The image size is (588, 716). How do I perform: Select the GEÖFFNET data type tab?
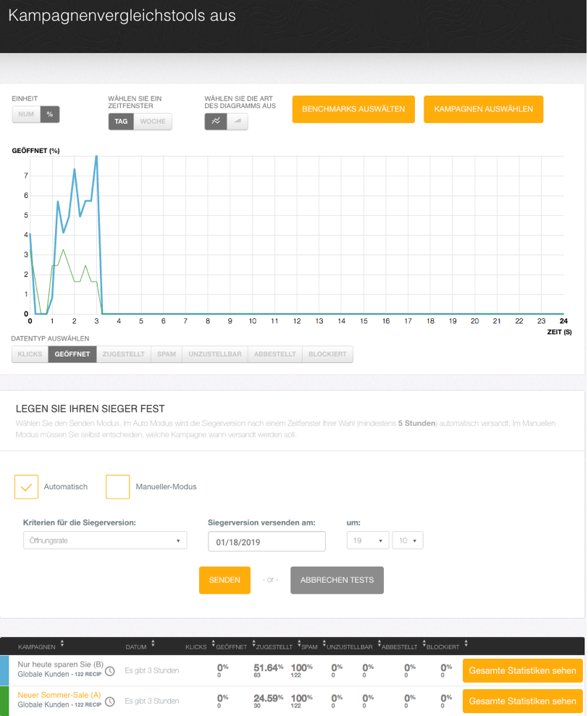pos(72,354)
